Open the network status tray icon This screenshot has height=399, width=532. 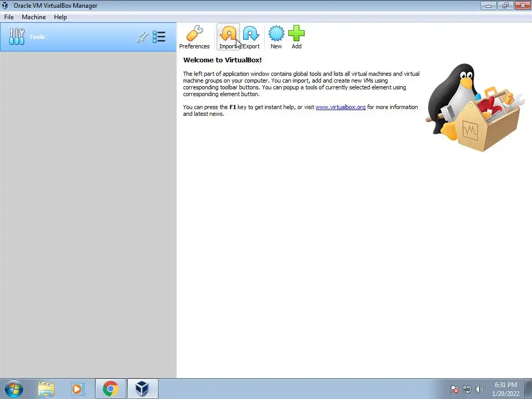click(467, 389)
